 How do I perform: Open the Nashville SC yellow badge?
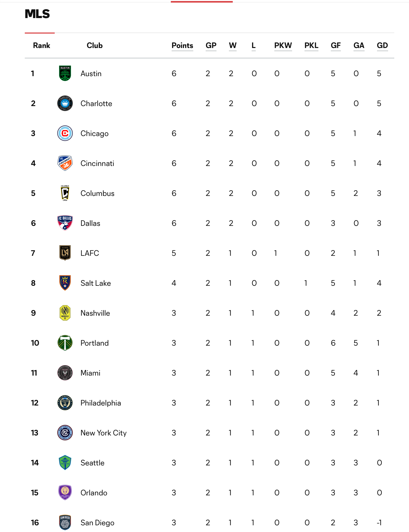(65, 313)
